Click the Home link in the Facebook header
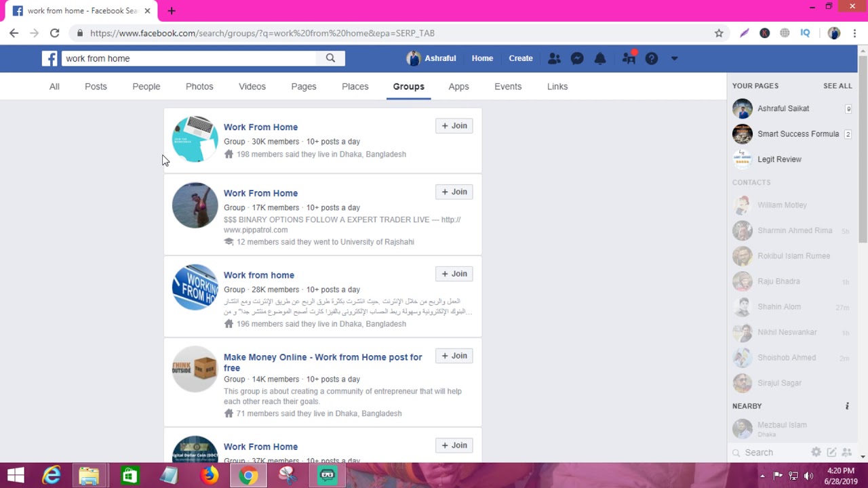This screenshot has height=488, width=868. pos(482,58)
